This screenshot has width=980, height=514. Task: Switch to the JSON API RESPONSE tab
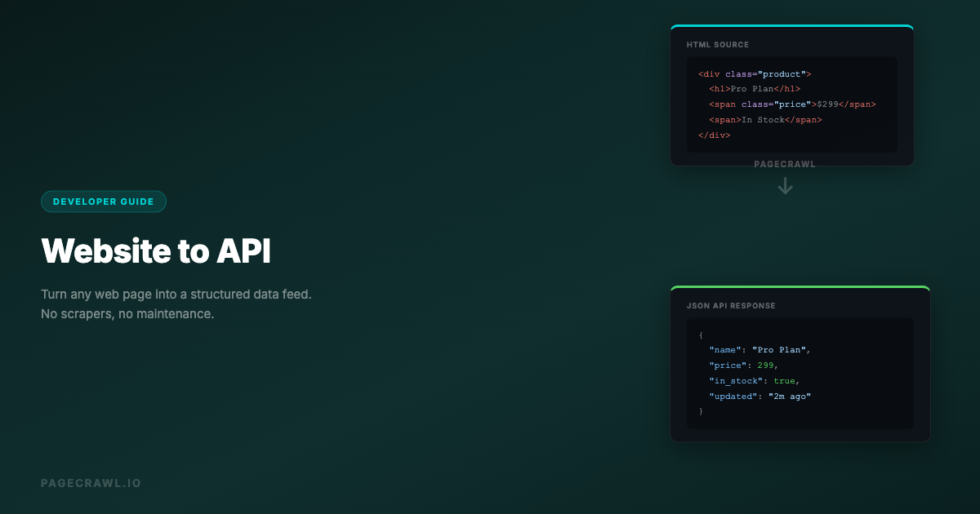[x=731, y=305]
